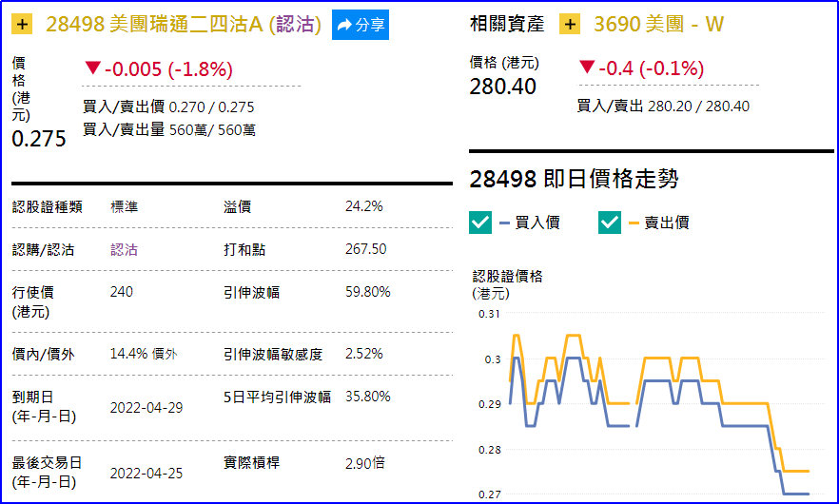This screenshot has height=504, width=839.
Task: Click the 認沽 value in purple
Action: tap(124, 249)
